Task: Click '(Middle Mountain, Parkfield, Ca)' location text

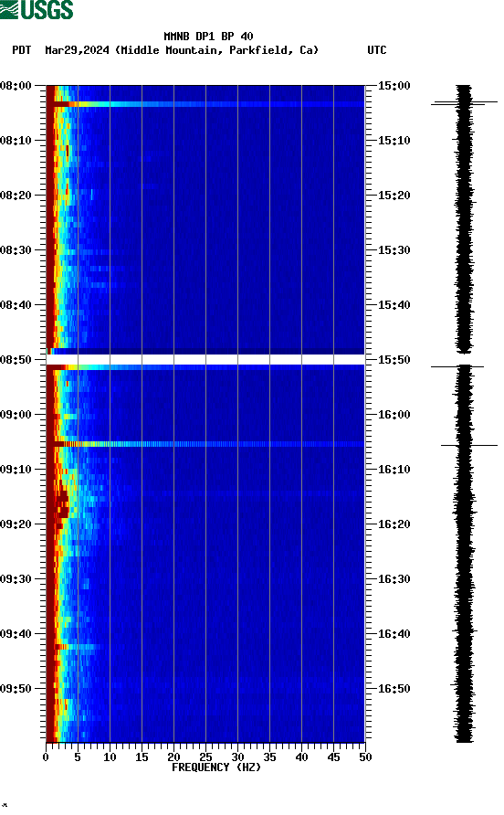Action: tap(216, 50)
